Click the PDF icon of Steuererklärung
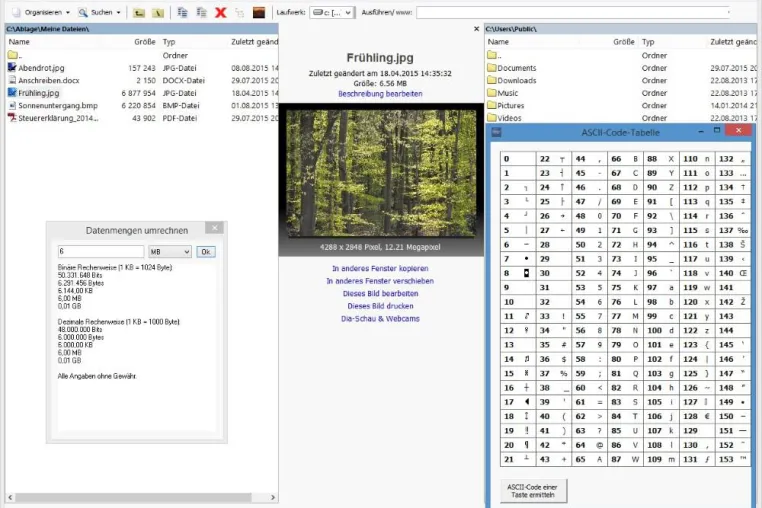This screenshot has height=508, width=762. click(12, 118)
